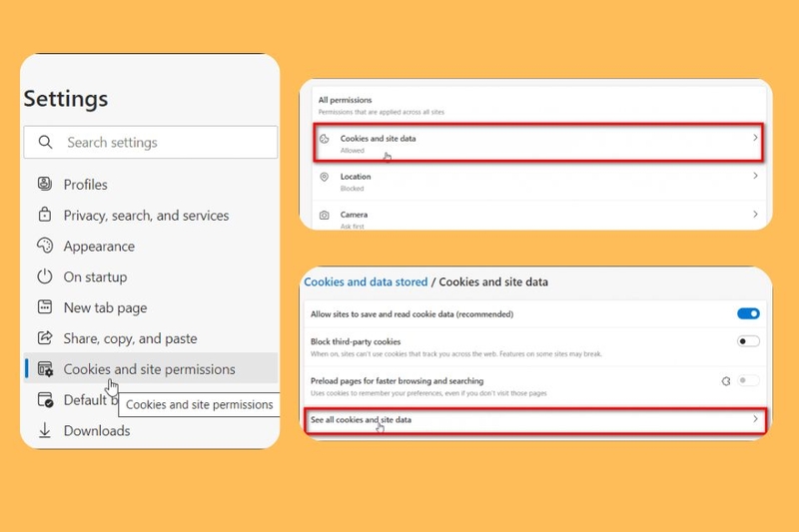Open See all cookies and site data chevron
This screenshot has width=799, height=532.
pyautogui.click(x=755, y=419)
